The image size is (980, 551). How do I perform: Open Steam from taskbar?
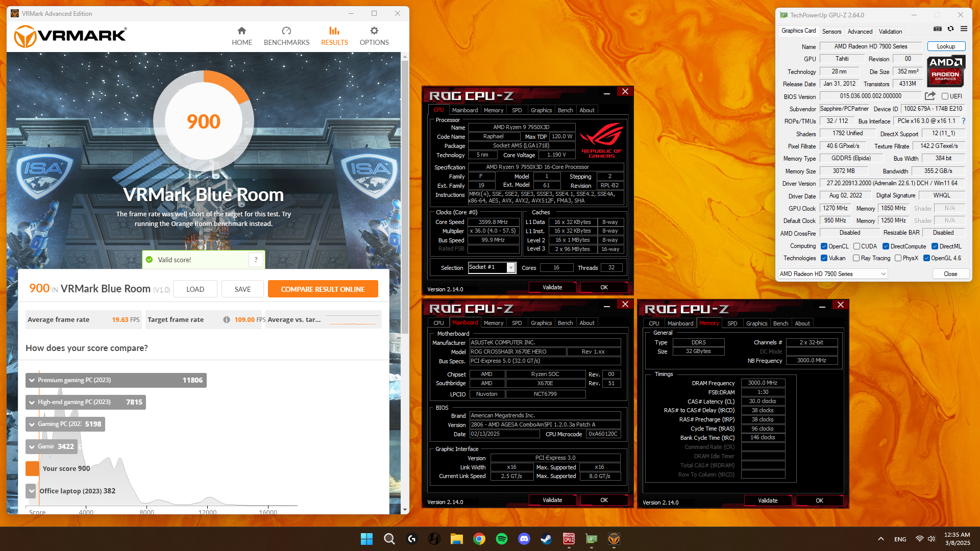point(547,539)
